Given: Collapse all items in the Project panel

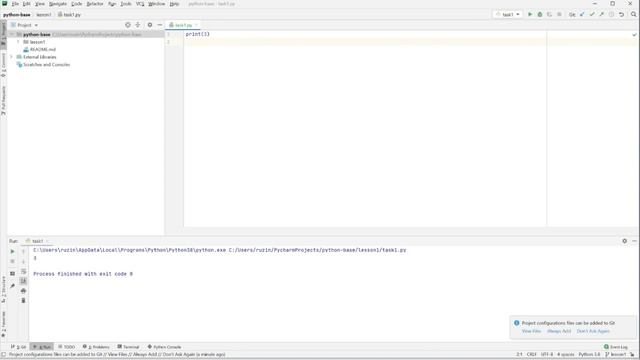Looking at the screenshot, I should tap(138, 25).
